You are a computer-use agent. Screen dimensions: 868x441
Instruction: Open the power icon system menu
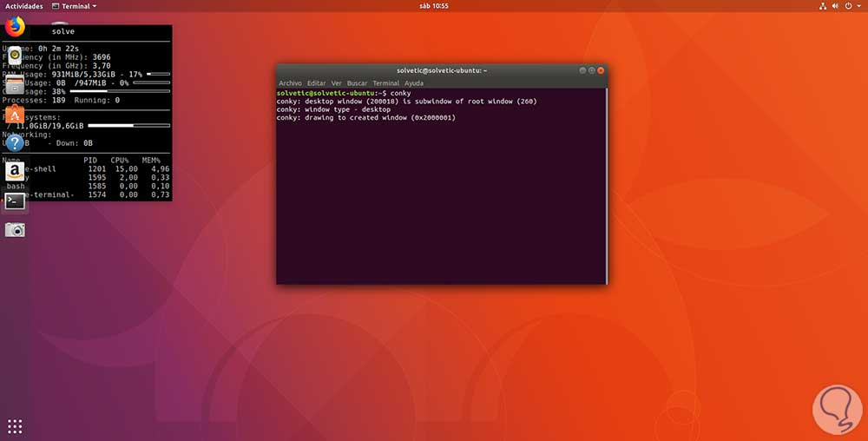851,6
